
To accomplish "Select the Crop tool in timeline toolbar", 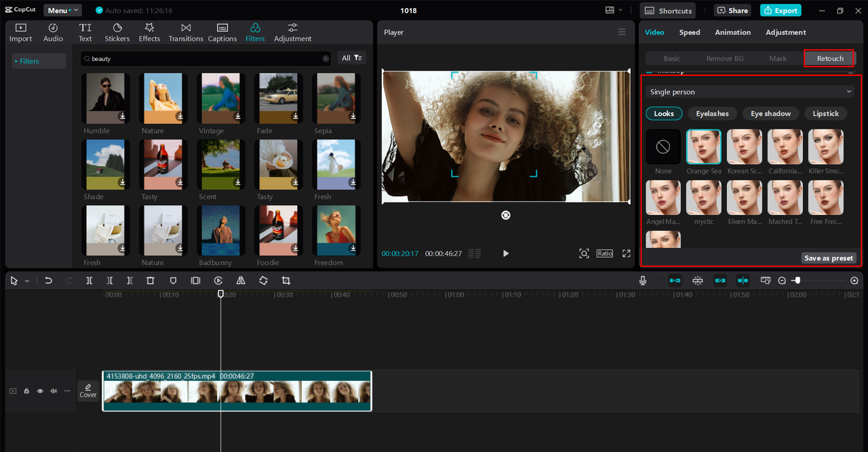I will [x=285, y=281].
